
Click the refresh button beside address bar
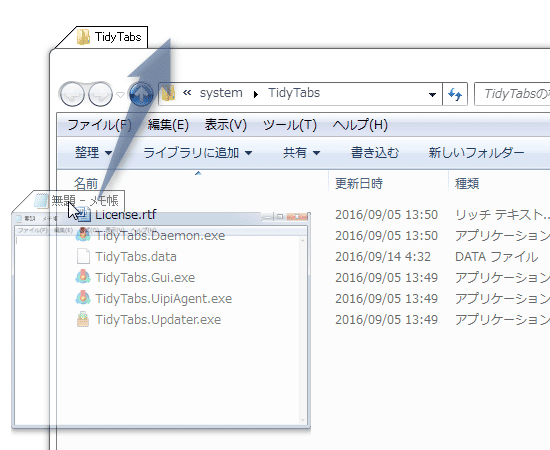(x=455, y=94)
